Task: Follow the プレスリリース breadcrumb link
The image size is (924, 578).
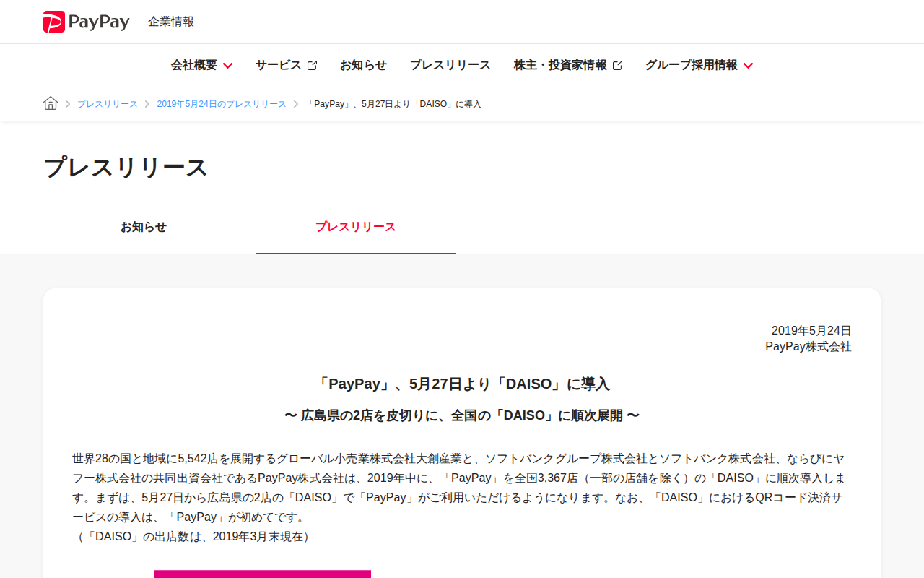Action: tap(108, 104)
